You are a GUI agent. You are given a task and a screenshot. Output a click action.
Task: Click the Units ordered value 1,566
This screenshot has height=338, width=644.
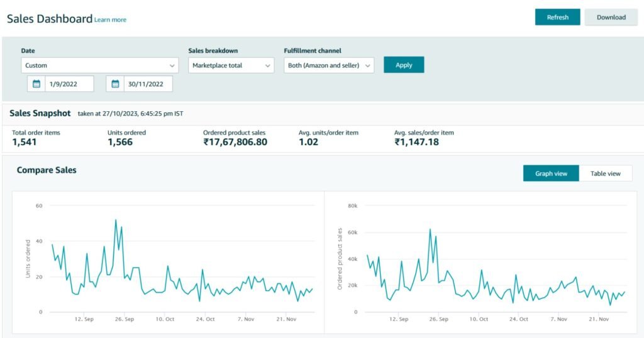pyautogui.click(x=120, y=142)
